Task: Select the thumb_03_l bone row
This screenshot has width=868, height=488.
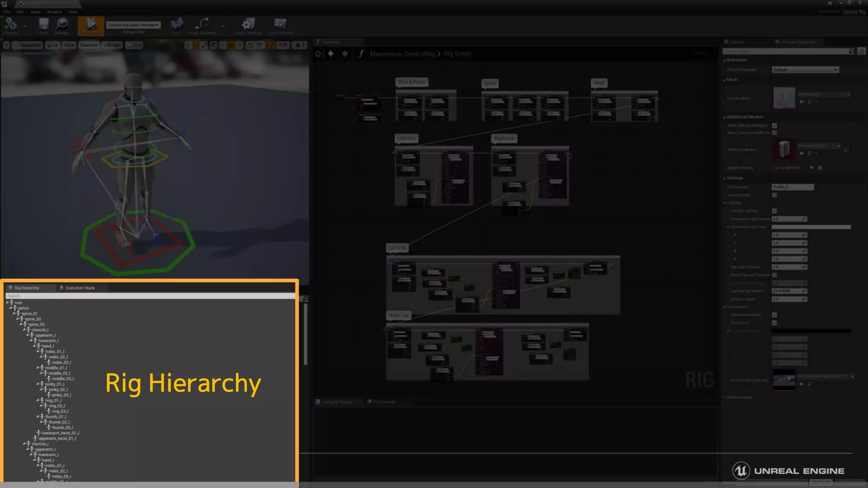Action: (x=62, y=427)
